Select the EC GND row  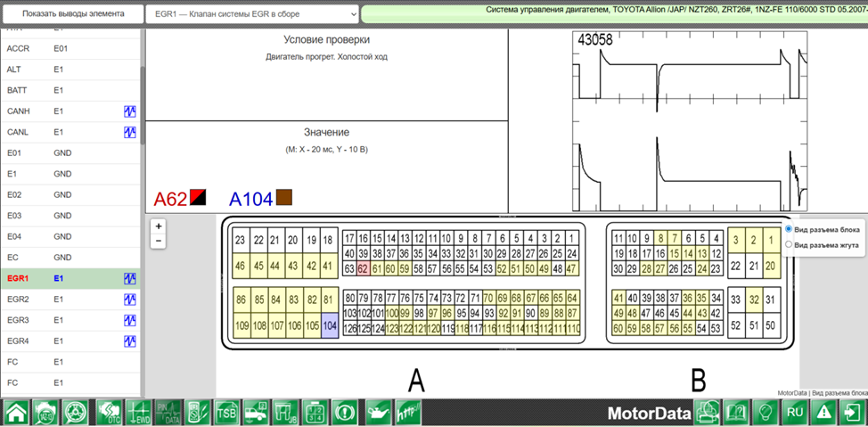(70, 258)
